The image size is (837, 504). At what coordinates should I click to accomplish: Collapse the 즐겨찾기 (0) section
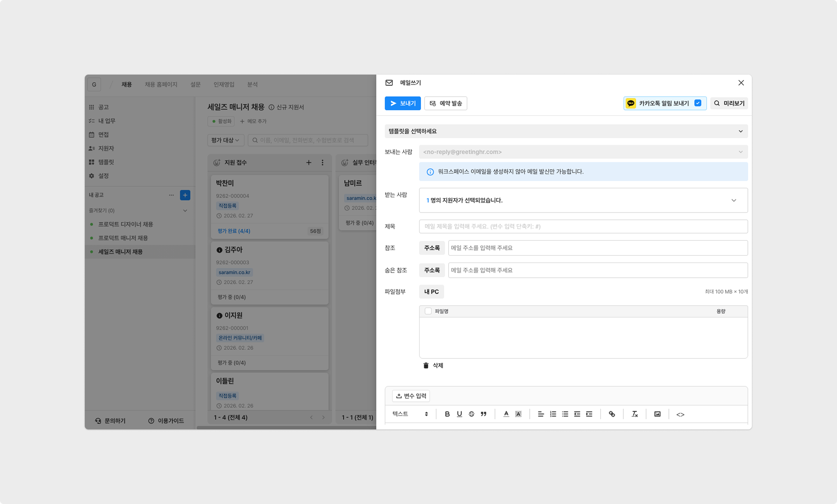185,211
